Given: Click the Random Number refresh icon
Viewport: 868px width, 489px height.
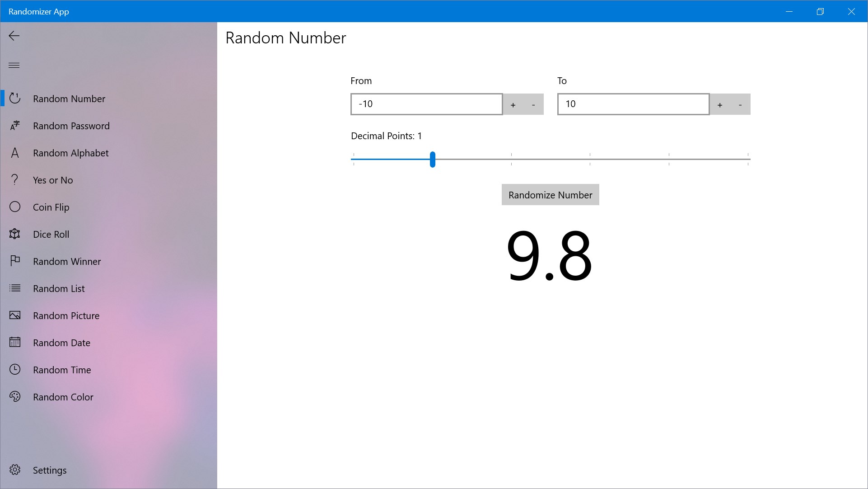Looking at the screenshot, I should 15,98.
